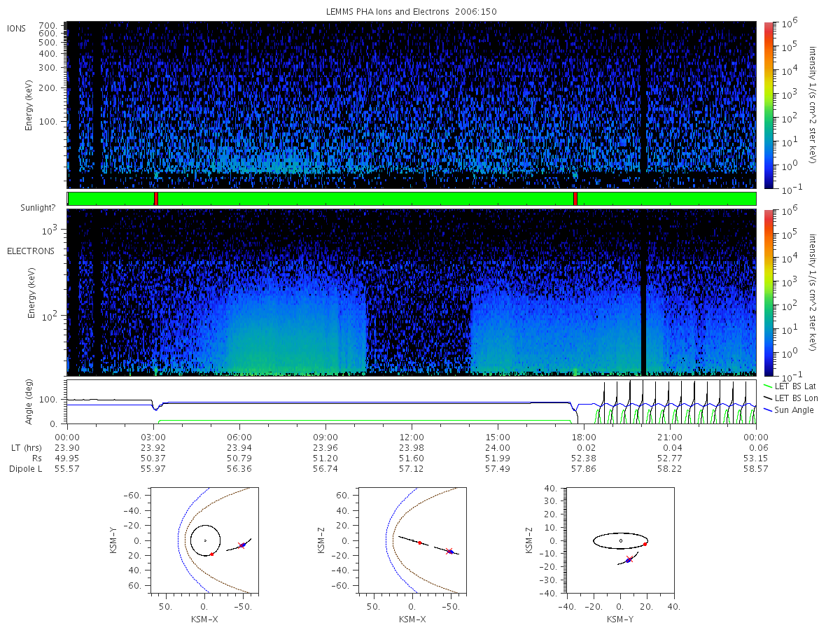Click the Dipole L row label
Image resolution: width=840 pixels, height=630 pixels.
point(25,468)
